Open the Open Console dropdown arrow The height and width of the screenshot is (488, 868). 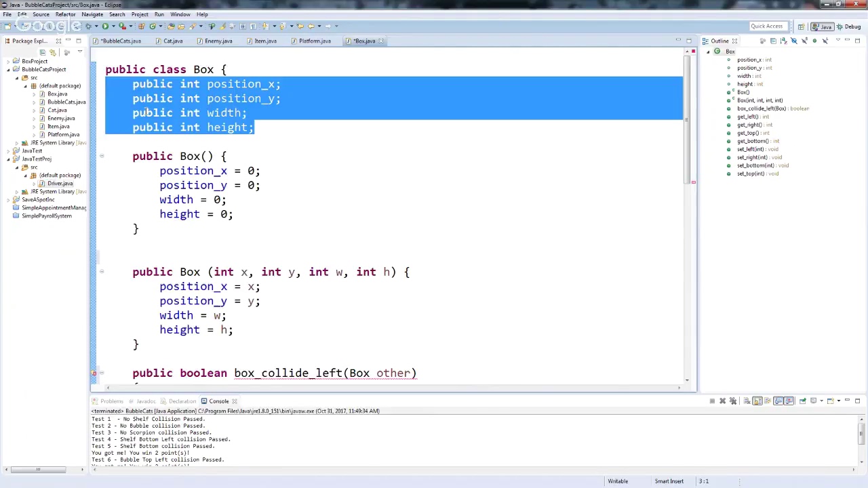(839, 401)
